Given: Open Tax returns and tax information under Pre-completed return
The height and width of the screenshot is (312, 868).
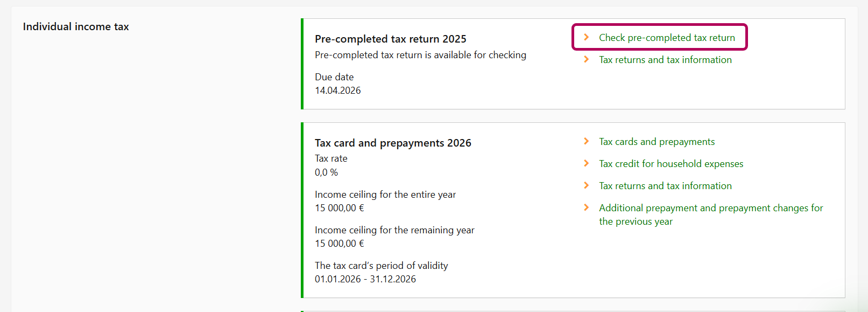Looking at the screenshot, I should point(665,60).
